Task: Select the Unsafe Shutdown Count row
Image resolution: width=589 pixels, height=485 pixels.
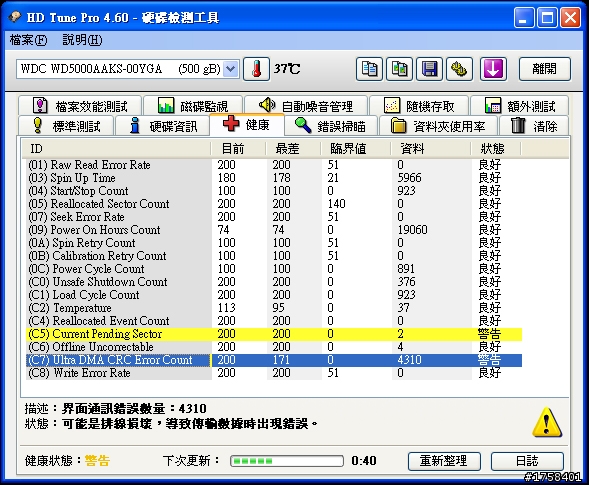Action: 273,282
